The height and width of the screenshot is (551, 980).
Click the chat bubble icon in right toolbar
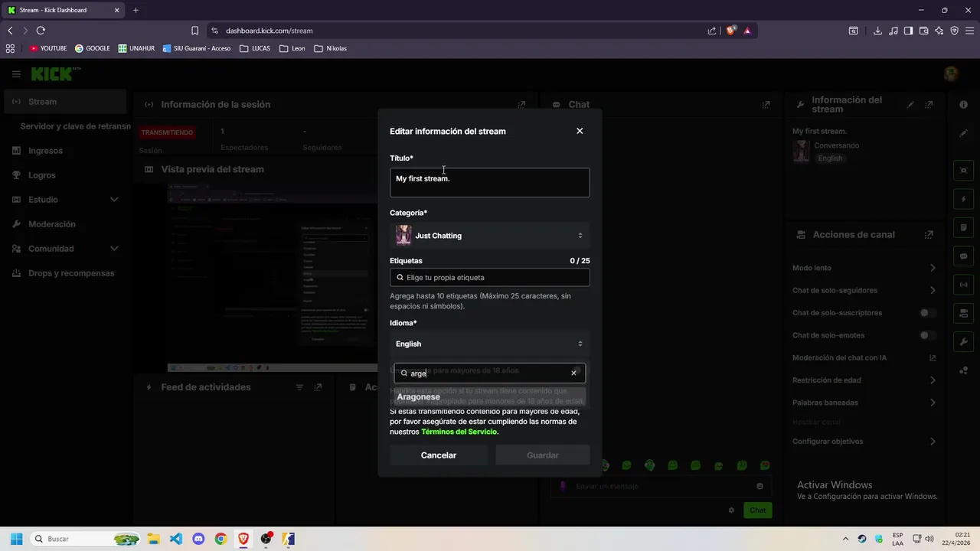click(x=964, y=256)
